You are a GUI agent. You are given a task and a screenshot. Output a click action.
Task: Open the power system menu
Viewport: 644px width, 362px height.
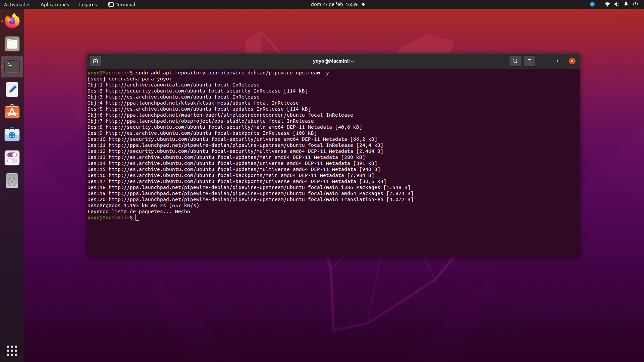(635, 4)
